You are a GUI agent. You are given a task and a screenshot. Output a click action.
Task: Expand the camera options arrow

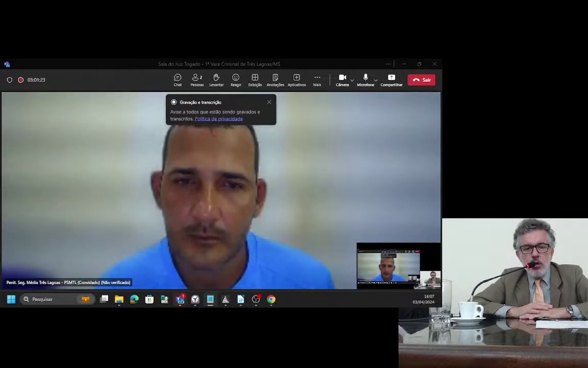pos(352,80)
